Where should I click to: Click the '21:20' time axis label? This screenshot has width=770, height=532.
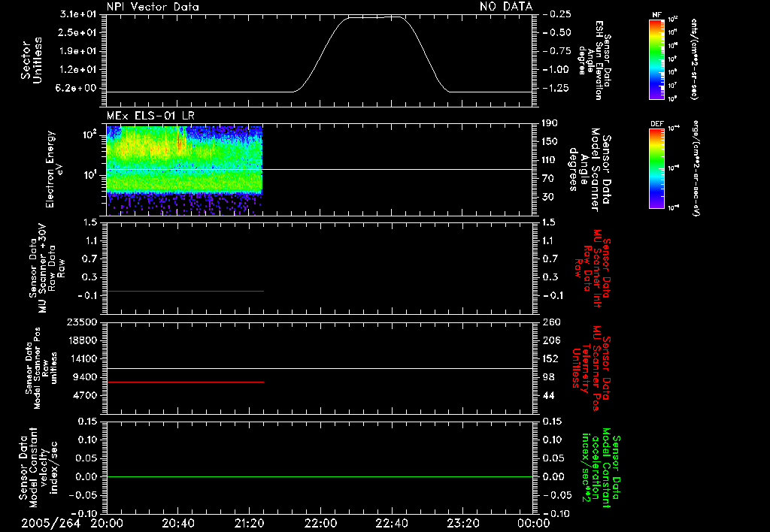[249, 523]
